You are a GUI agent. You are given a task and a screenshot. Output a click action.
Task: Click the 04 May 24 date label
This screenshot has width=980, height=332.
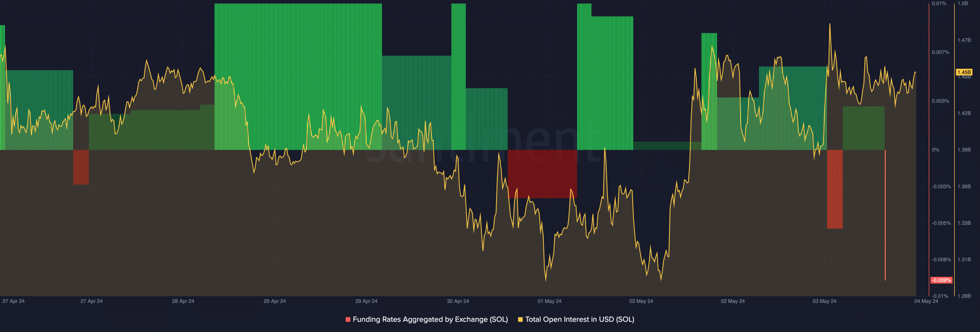pos(926,301)
